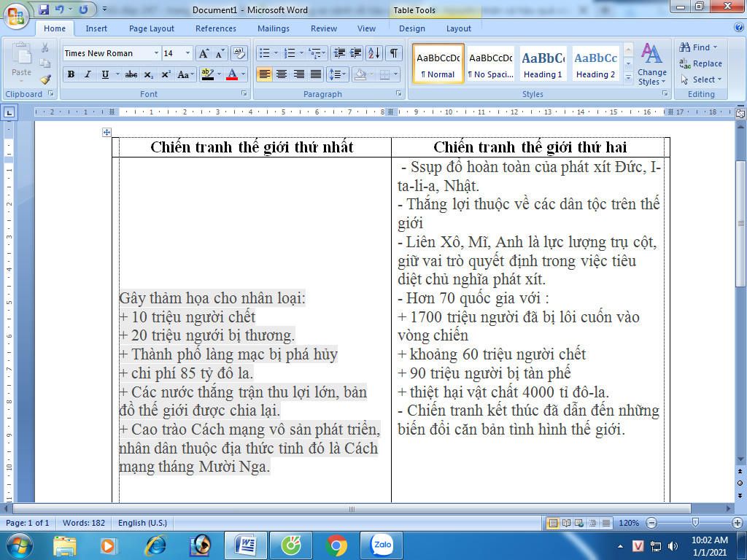
Task: Open References tab
Action: coord(216,28)
